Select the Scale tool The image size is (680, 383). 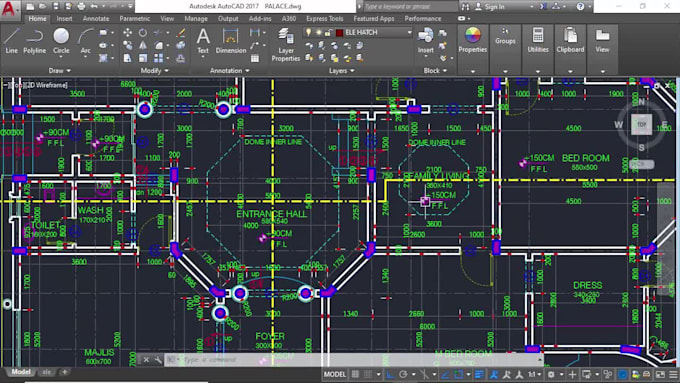tap(143, 58)
